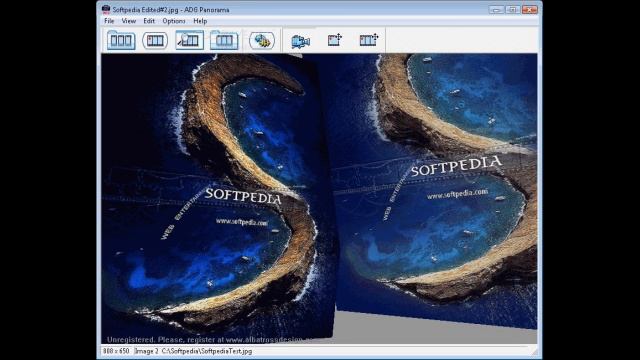
Task: Close the ADG Panorama window
Action: (530, 9)
